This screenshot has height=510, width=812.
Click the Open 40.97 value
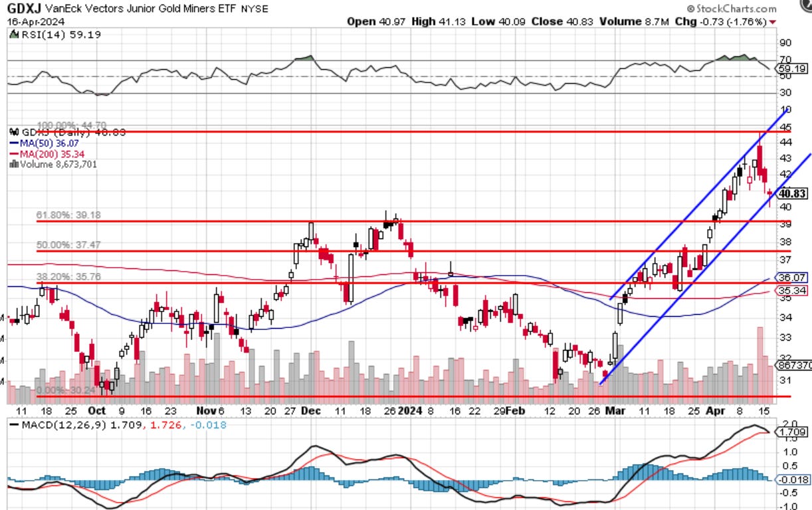tap(375, 21)
